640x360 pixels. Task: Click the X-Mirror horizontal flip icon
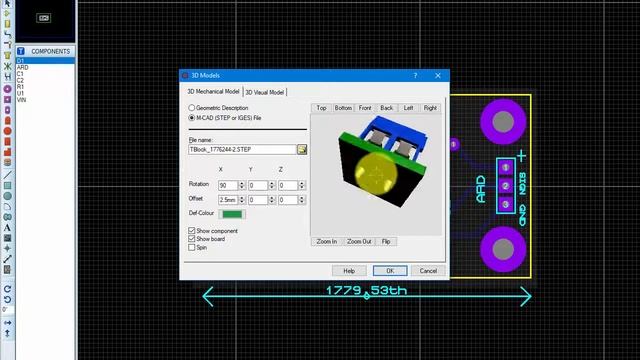(x=7, y=323)
